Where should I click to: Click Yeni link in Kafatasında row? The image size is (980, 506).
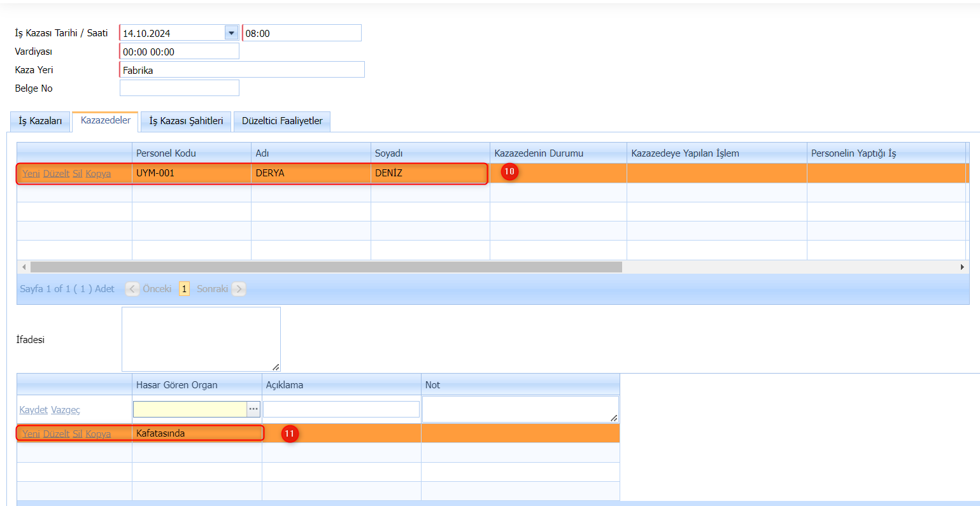(31, 434)
